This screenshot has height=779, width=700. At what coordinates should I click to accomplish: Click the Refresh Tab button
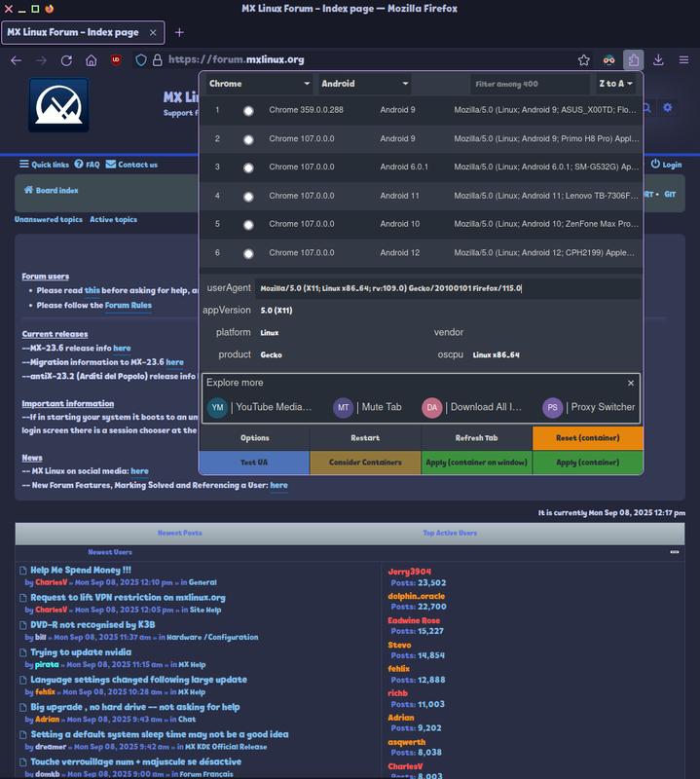pos(476,437)
